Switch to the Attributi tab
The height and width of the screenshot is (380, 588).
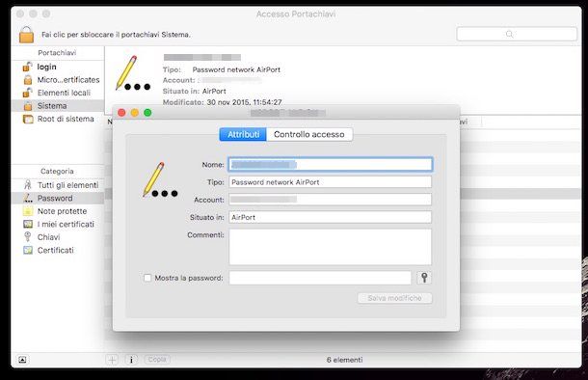(x=243, y=134)
